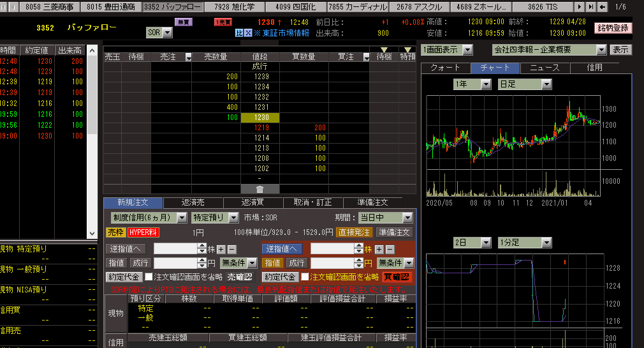Viewport: 644px width, 348px height.
Task: Open the 制度信用(6ヵ月) margin type dropdown
Action: [x=181, y=218]
